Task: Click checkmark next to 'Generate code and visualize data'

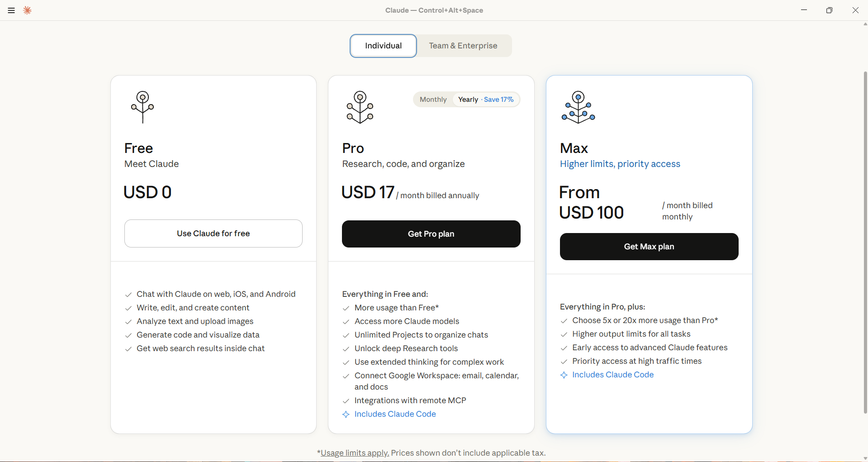Action: pyautogui.click(x=128, y=335)
